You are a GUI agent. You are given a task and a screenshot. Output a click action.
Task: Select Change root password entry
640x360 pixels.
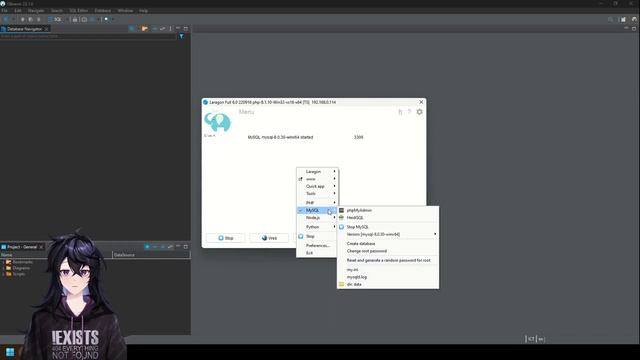(388, 251)
